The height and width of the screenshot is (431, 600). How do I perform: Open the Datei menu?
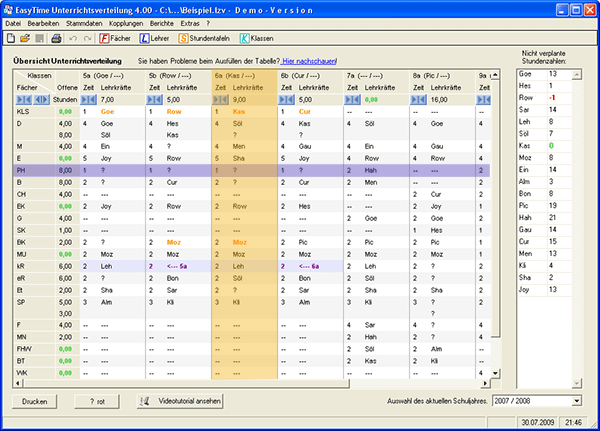pos(13,23)
